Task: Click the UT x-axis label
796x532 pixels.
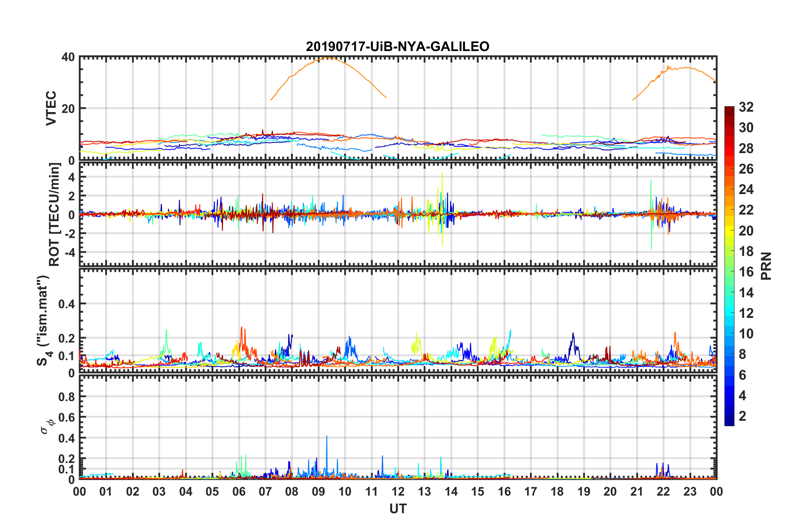Action: [x=398, y=509]
